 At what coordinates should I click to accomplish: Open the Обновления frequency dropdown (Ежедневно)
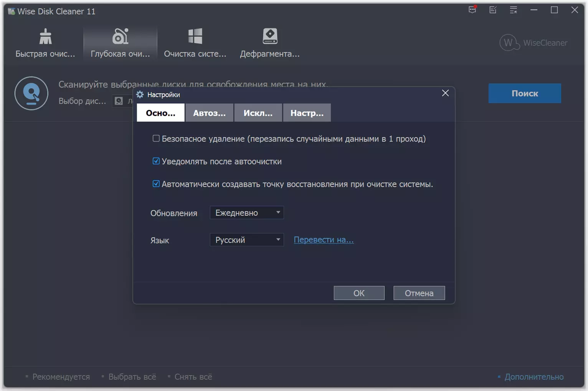[x=247, y=213]
